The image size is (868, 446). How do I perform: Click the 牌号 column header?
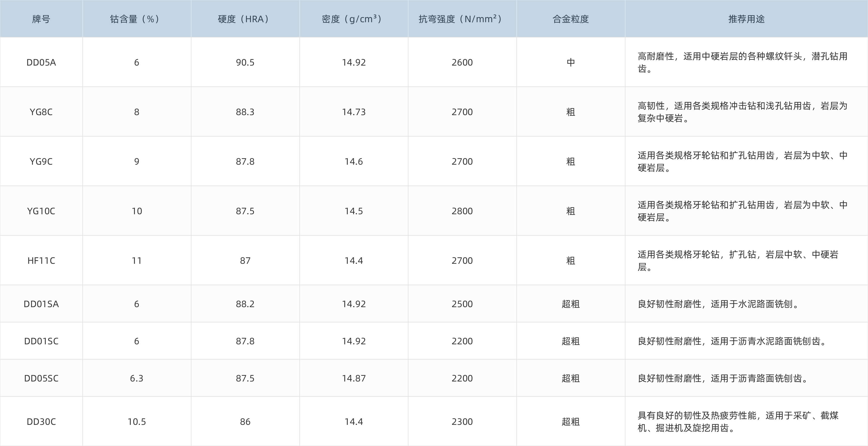[x=41, y=19]
